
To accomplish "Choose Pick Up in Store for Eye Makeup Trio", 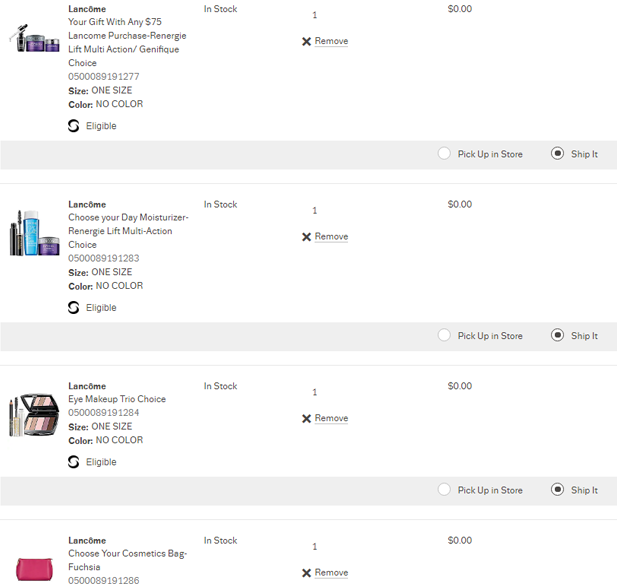I will click(x=444, y=490).
